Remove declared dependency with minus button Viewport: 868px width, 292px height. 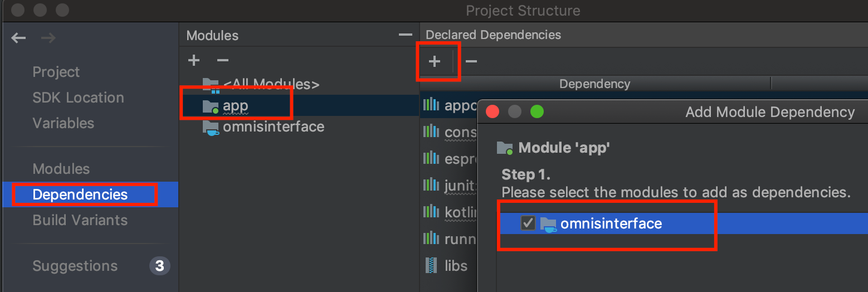471,61
